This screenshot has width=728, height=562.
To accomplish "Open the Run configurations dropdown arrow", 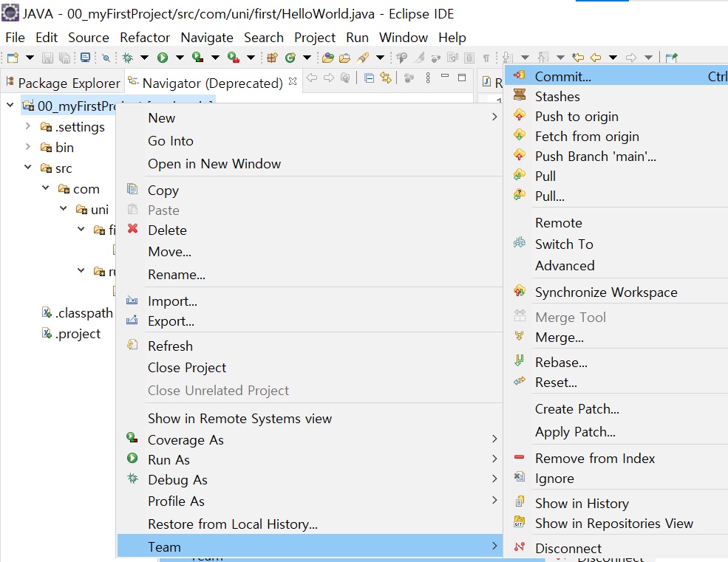I will coord(180,58).
